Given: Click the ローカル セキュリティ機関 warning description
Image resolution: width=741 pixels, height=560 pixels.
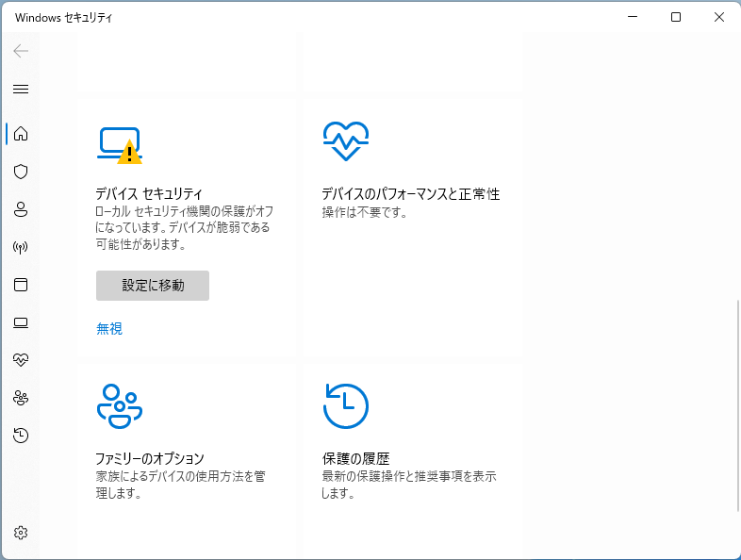Looking at the screenshot, I should click(184, 228).
